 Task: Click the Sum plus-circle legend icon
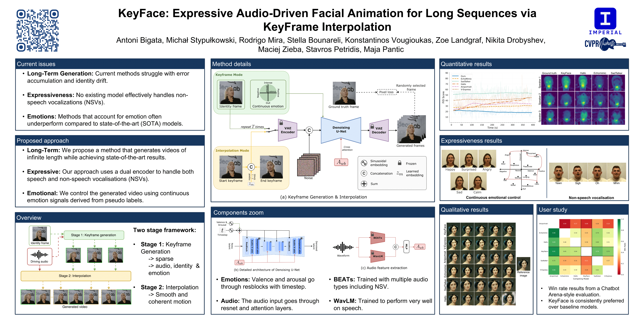(x=364, y=184)
